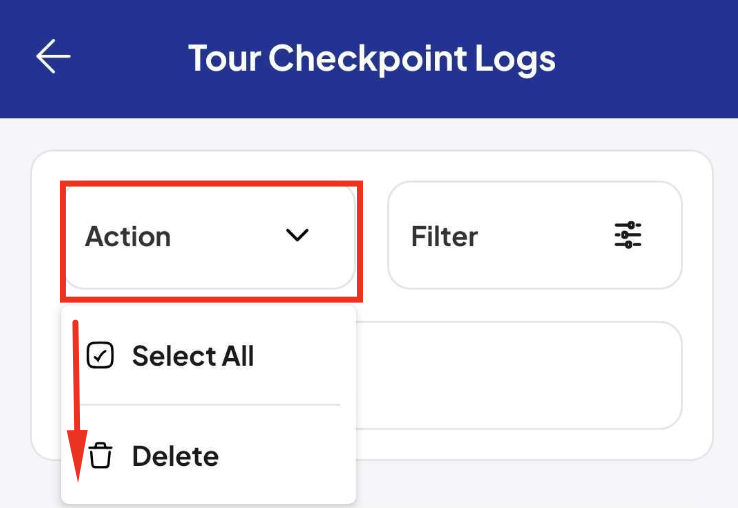This screenshot has width=738, height=508.
Task: Click the red downward arrow annotation
Action: coord(77,401)
